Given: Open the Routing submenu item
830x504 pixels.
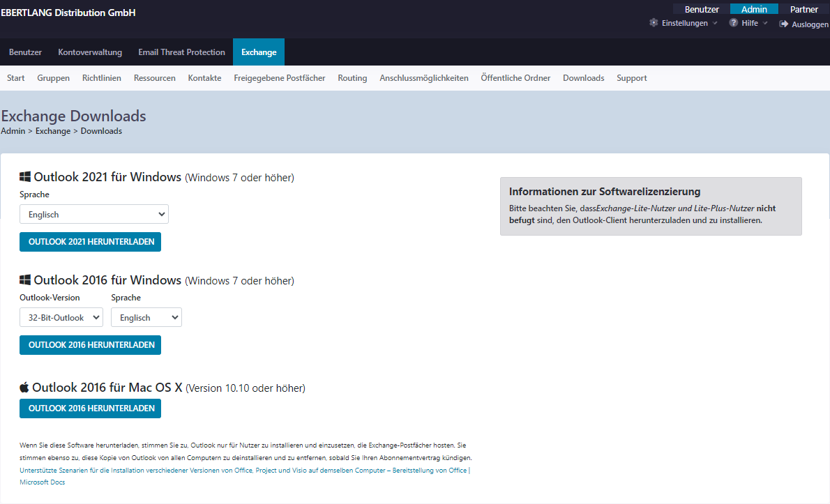Looking at the screenshot, I should [352, 78].
